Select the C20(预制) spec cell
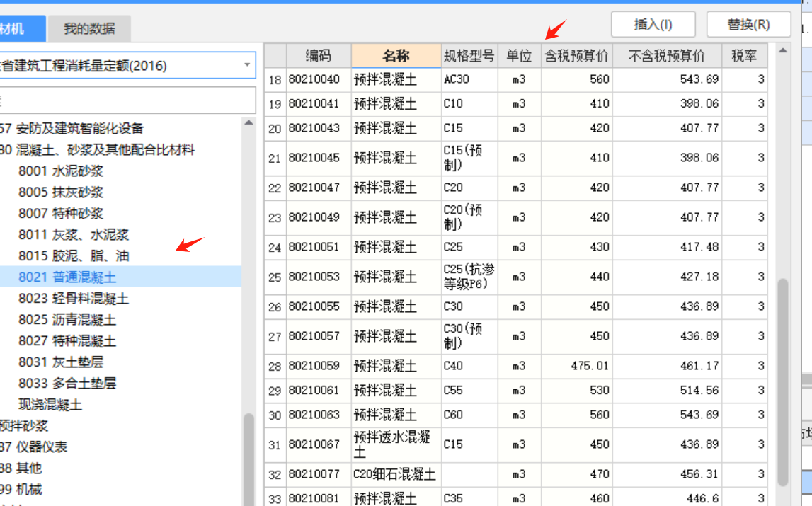Image resolution: width=812 pixels, height=506 pixels. tap(469, 217)
